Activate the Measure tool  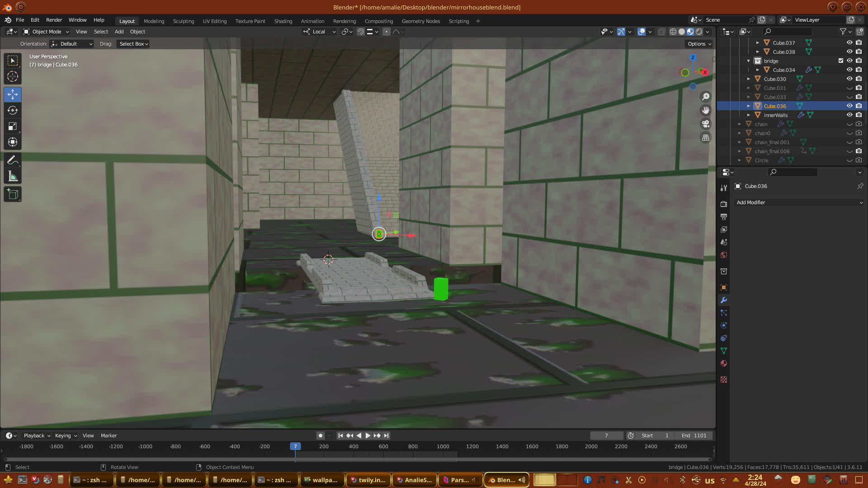[x=13, y=177]
